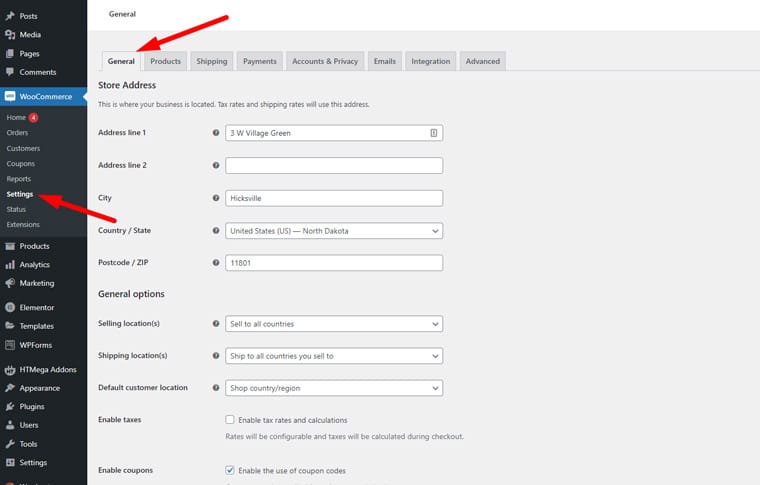This screenshot has height=485, width=760.
Task: Open WooCommerce Reports submenu link
Action: (19, 179)
